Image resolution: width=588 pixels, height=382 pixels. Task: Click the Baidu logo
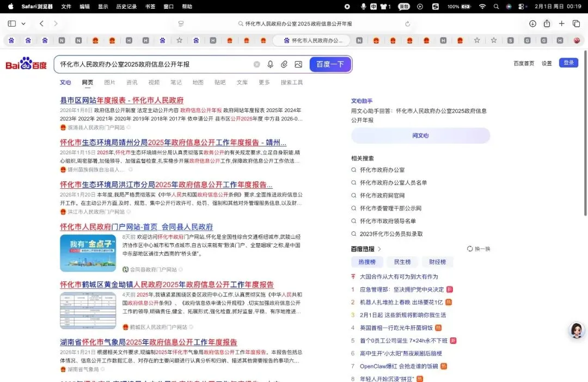coord(26,64)
